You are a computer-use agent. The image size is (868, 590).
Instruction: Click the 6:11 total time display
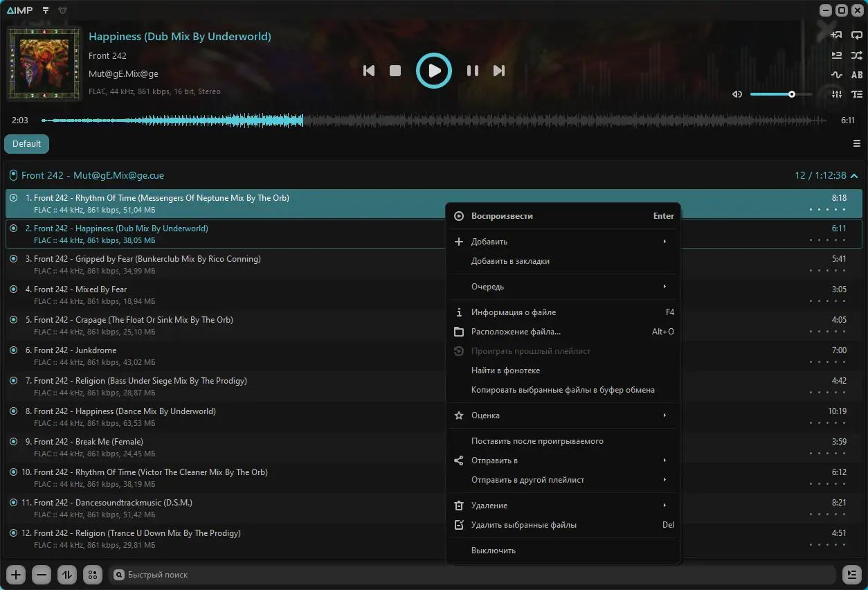[848, 120]
